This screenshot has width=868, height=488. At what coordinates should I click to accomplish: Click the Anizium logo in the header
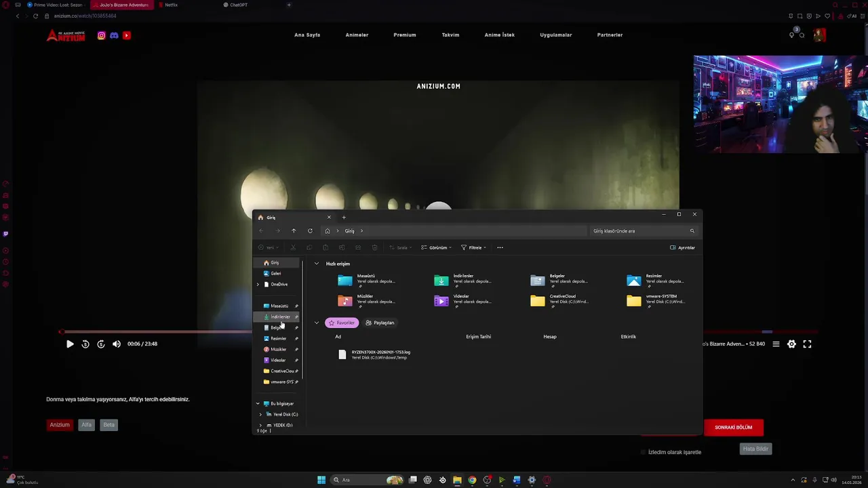pos(66,35)
